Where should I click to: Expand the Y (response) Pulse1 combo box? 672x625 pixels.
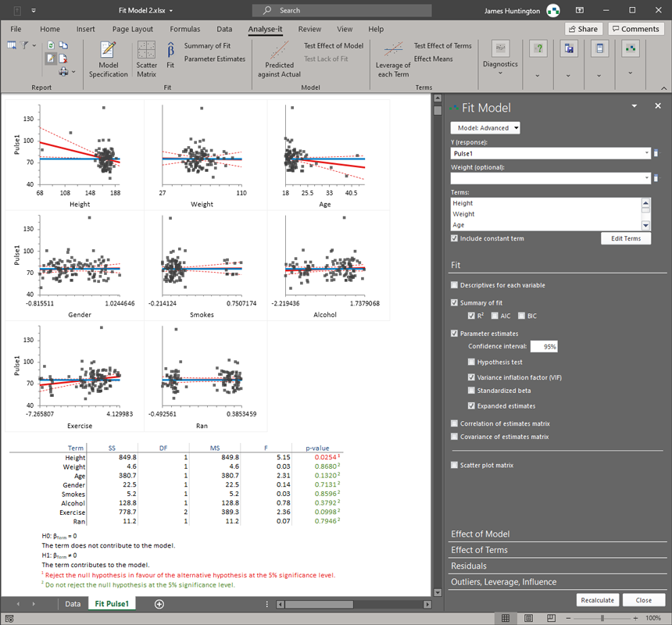[x=645, y=154]
